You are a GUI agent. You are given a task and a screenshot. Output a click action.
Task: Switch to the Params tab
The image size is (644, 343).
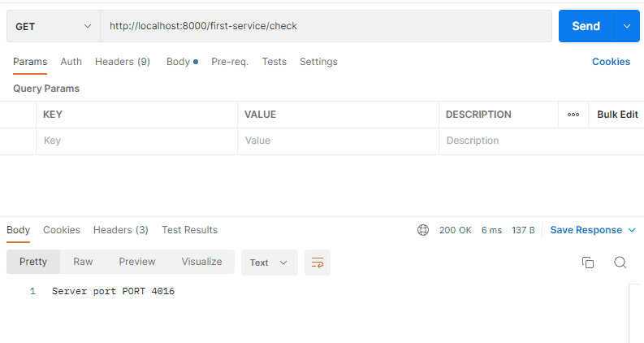tap(30, 62)
